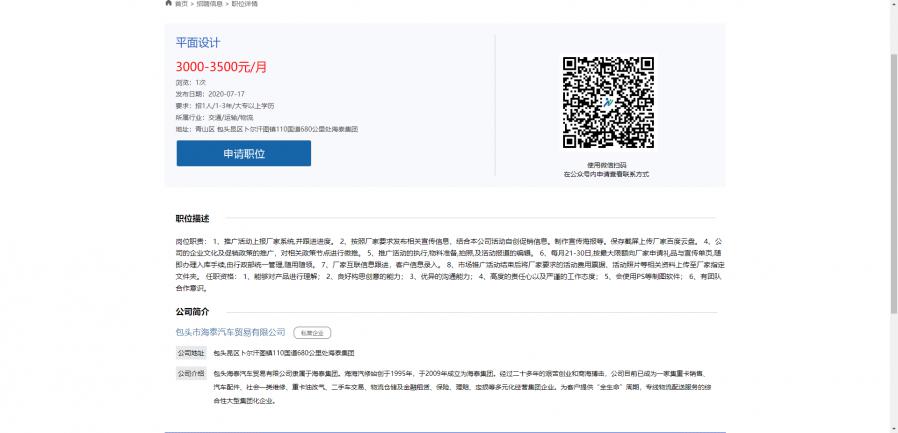The height and width of the screenshot is (433, 898).
Task: Click the 使用微信扫码 caption under the QR code
Action: pos(606,165)
